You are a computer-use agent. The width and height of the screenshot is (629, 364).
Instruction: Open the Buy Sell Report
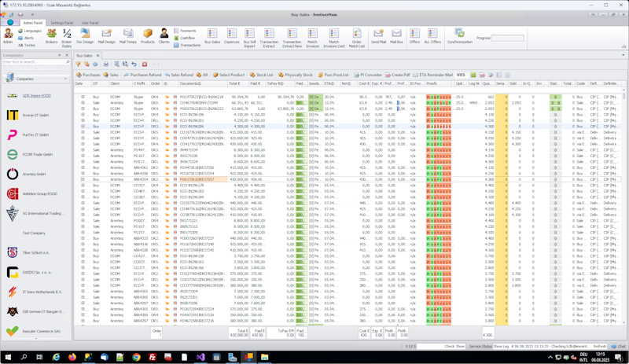249,38
